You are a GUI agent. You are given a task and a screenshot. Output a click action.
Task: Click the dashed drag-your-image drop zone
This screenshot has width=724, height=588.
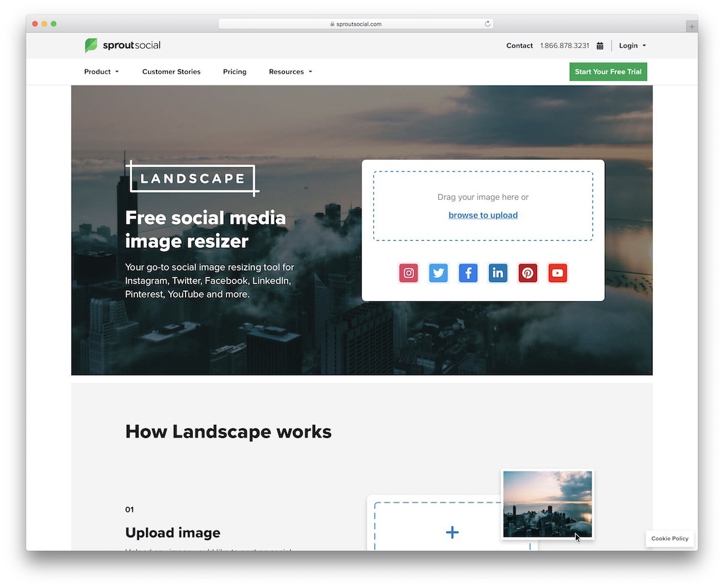pos(483,206)
